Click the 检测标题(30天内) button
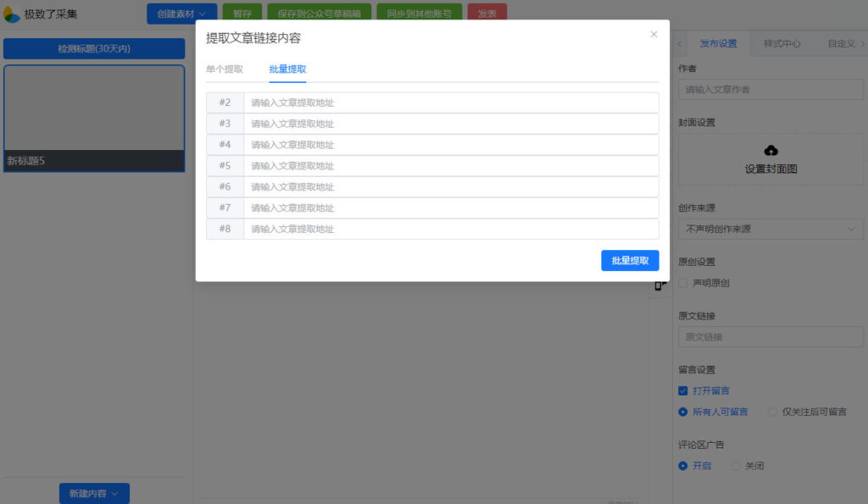This screenshot has height=504, width=868. pos(93,48)
